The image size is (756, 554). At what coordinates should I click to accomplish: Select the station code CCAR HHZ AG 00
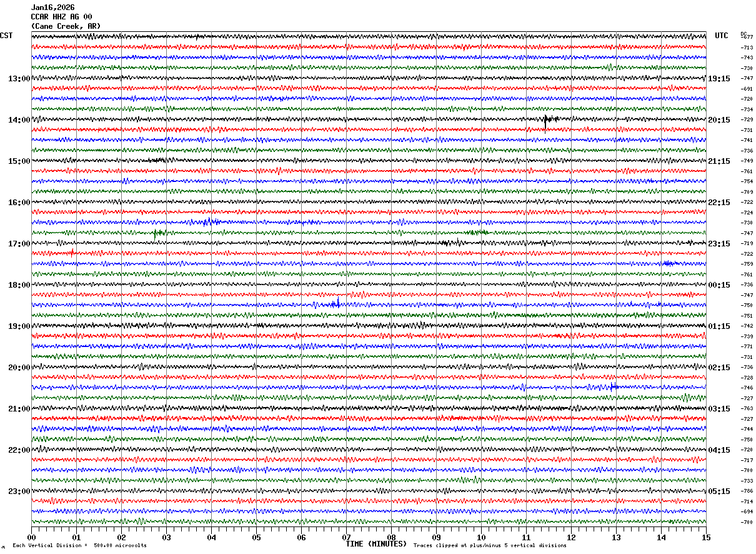click(x=61, y=17)
